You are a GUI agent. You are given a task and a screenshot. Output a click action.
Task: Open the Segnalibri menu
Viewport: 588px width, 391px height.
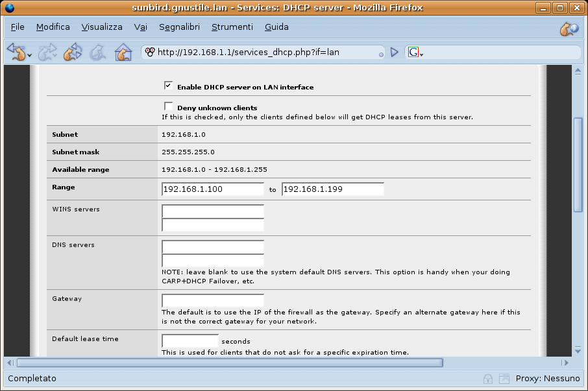179,27
